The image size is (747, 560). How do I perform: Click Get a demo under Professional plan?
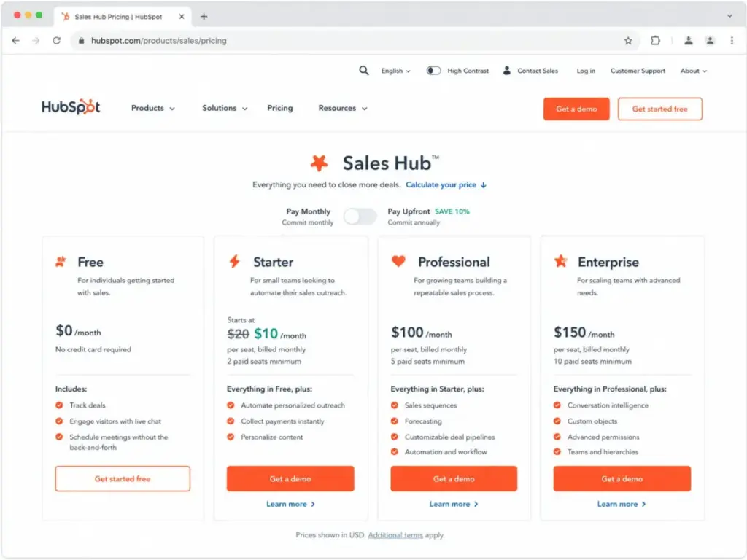tap(454, 478)
